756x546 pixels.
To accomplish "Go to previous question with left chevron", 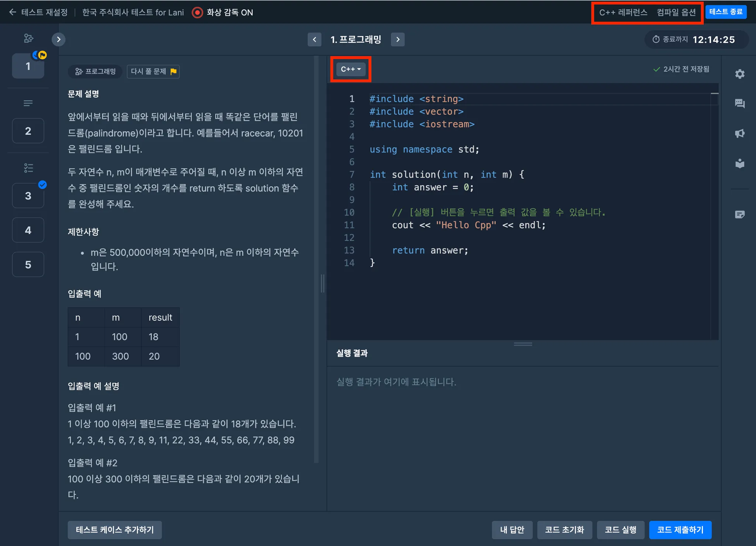I will (314, 39).
